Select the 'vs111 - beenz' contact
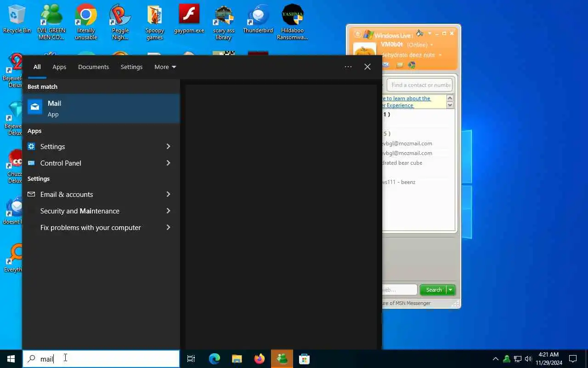 399,182
